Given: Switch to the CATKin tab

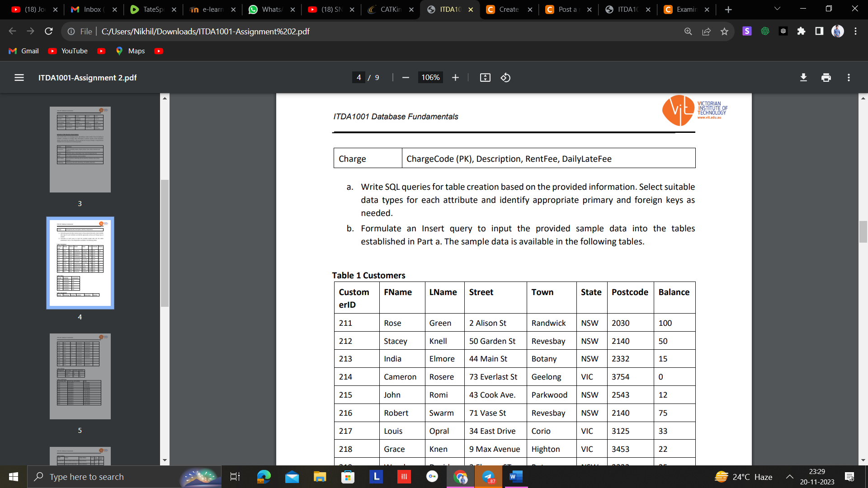Looking at the screenshot, I should tap(389, 9).
